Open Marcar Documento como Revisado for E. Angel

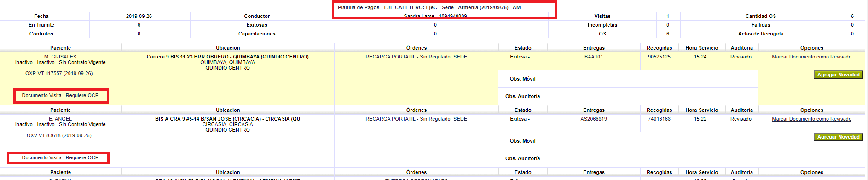pos(811,119)
